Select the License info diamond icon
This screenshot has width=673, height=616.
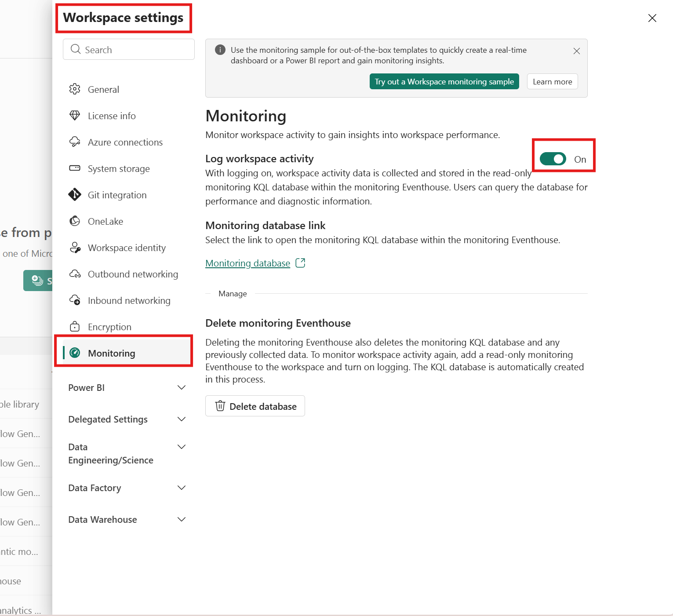coord(75,115)
